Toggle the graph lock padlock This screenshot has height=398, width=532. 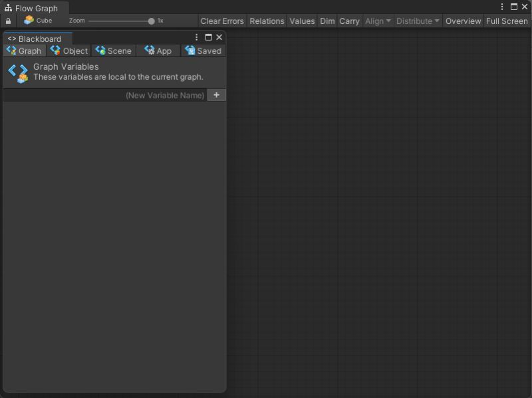(7, 21)
